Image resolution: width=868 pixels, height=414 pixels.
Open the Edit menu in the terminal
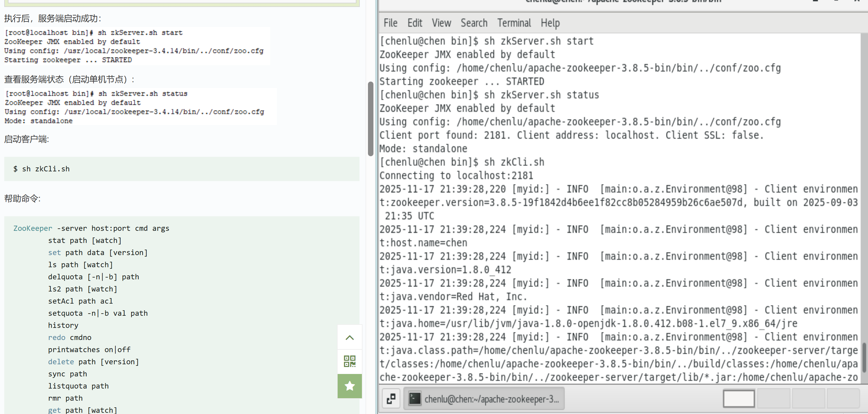click(414, 23)
